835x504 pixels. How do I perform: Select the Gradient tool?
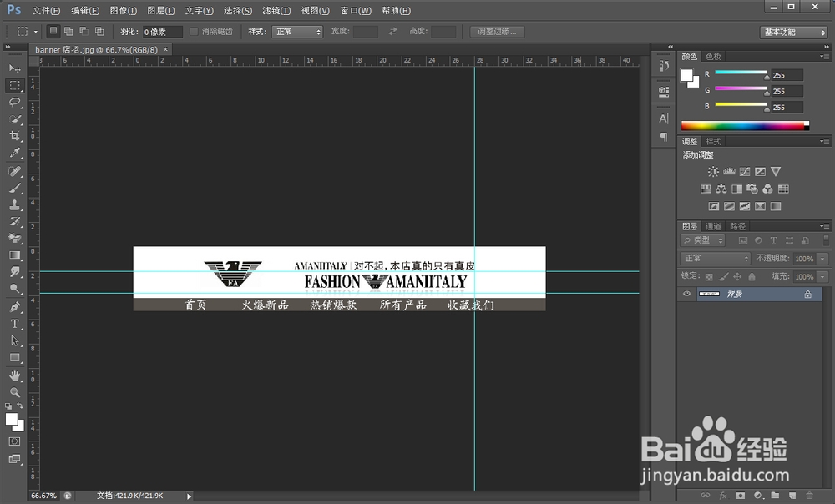pos(14,255)
